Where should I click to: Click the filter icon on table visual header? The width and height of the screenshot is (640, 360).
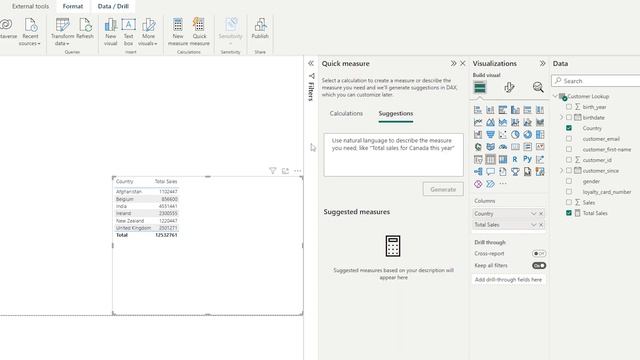pyautogui.click(x=273, y=171)
